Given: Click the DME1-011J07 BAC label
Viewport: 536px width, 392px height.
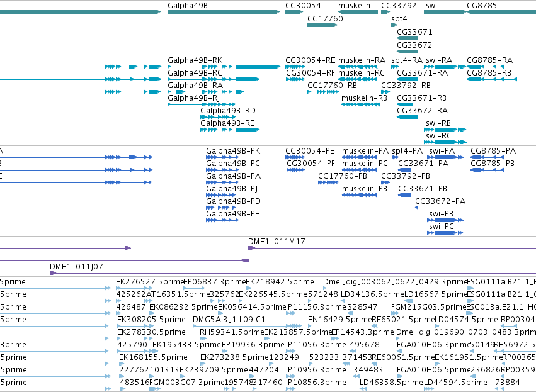Looking at the screenshot, I should 76,267.
